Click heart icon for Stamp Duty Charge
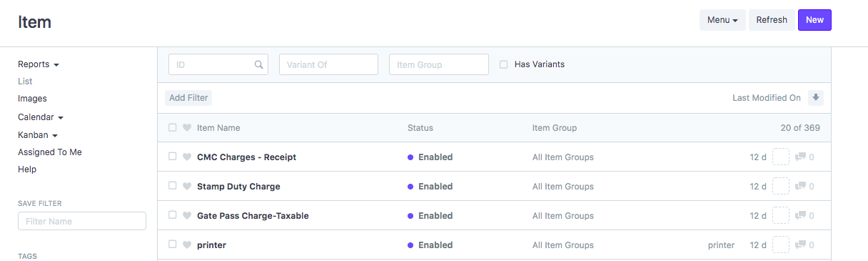This screenshot has width=868, height=261. pyautogui.click(x=187, y=187)
